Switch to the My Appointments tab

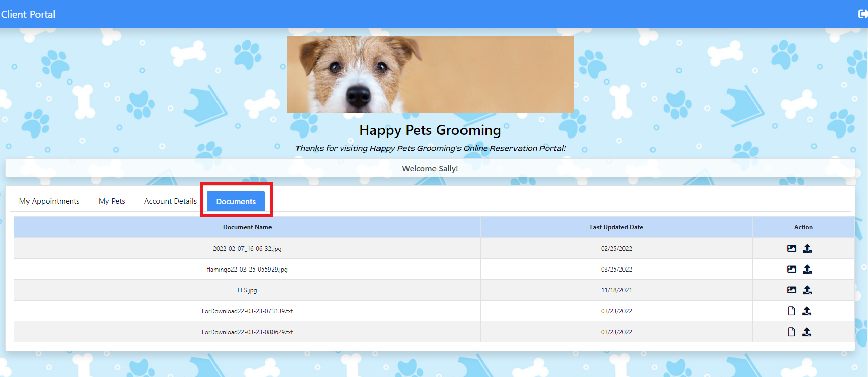[x=49, y=201]
